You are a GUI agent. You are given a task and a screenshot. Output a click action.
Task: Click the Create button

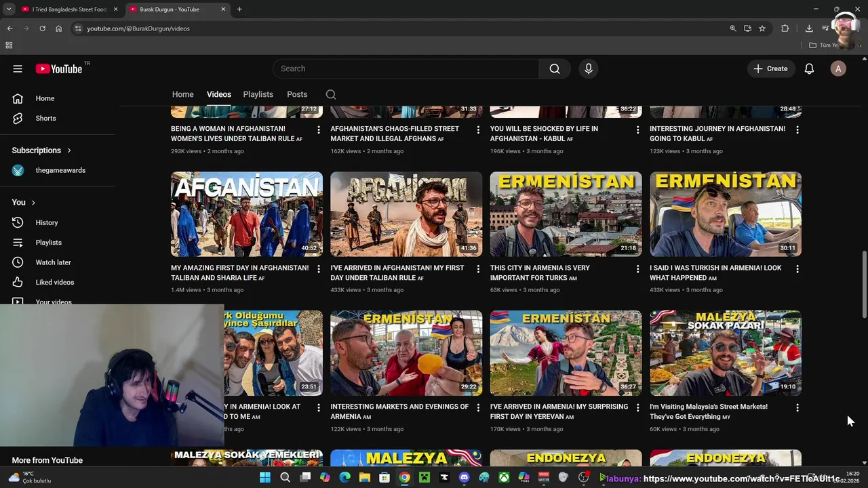(770, 68)
